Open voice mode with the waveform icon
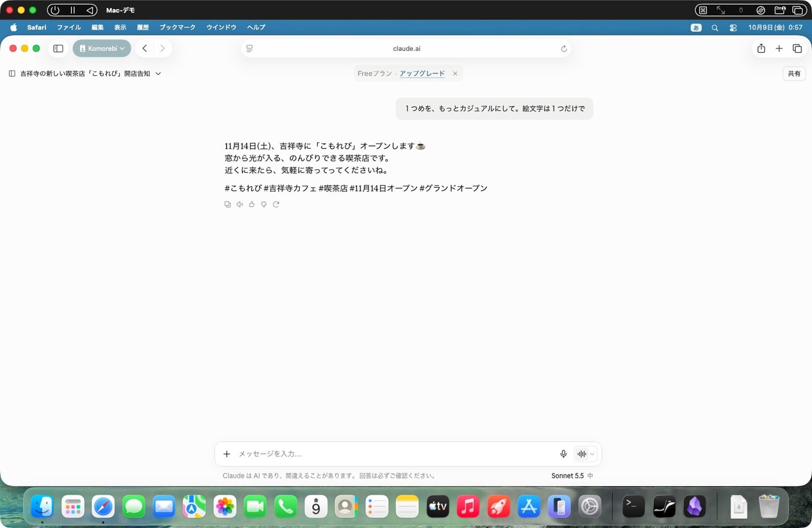The width and height of the screenshot is (812, 528). pos(582,454)
